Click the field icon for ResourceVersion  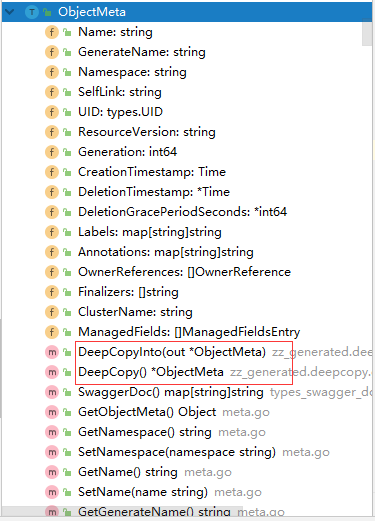click(x=52, y=132)
